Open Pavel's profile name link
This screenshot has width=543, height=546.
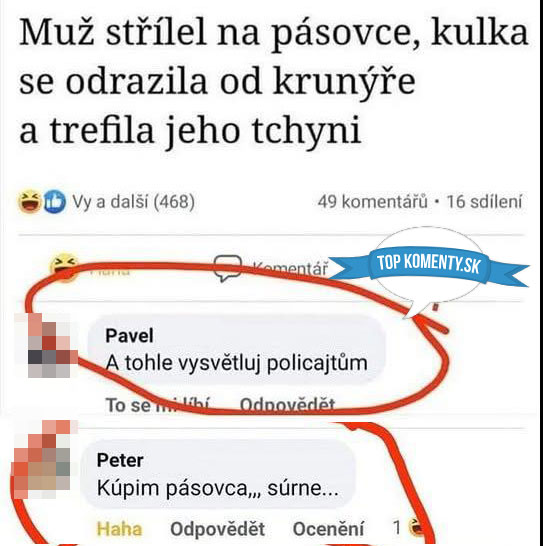(129, 336)
